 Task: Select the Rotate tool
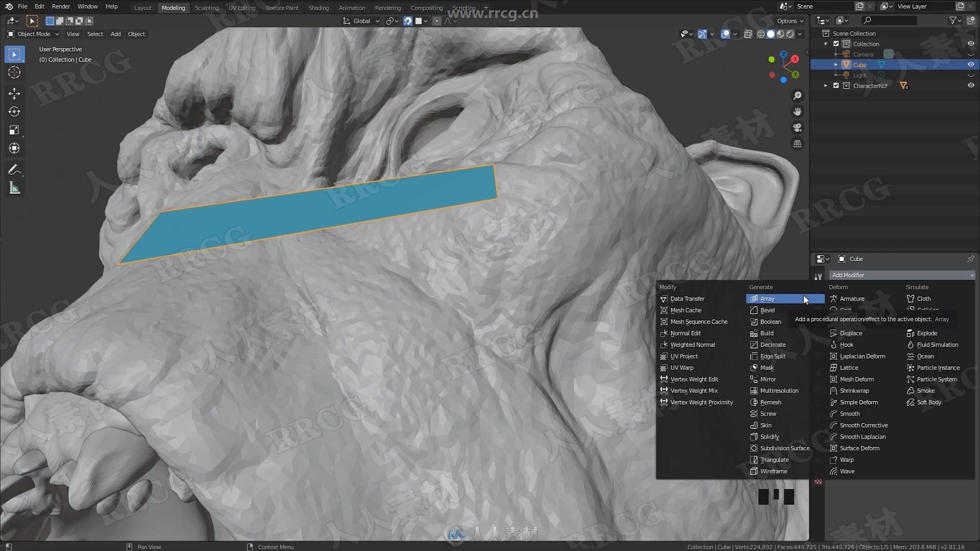(14, 112)
